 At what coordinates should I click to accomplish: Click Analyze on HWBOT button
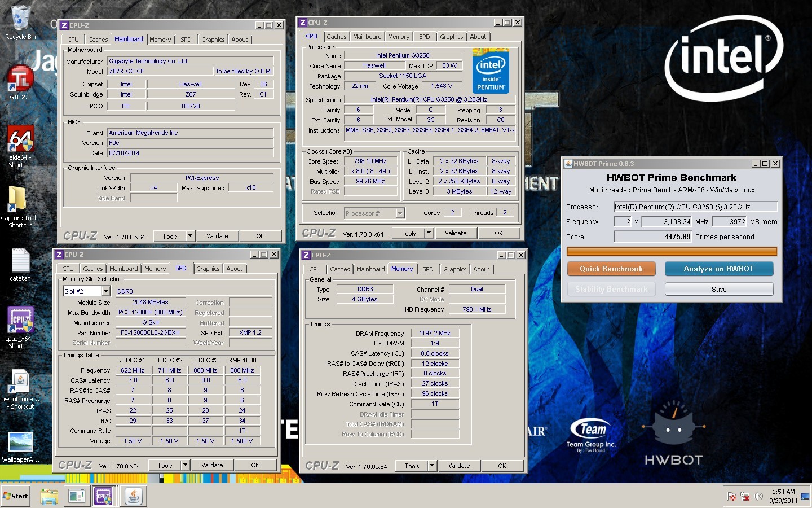click(x=719, y=269)
